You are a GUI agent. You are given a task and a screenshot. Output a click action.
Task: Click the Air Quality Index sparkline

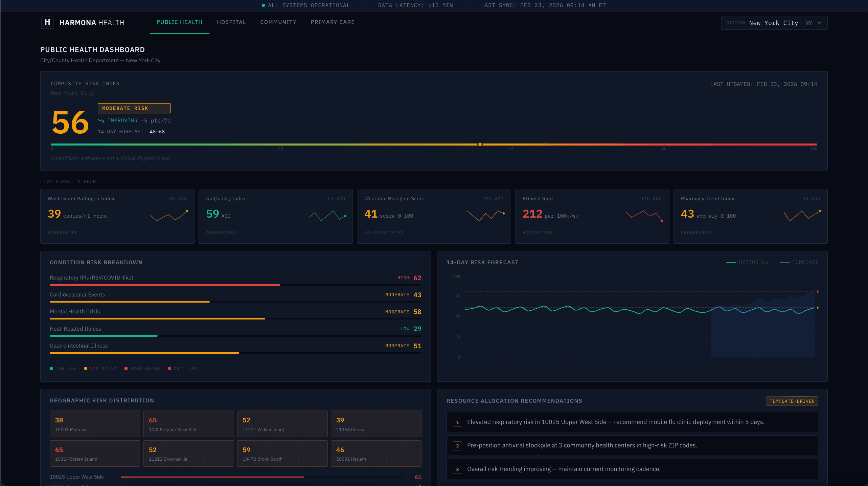[327, 216]
